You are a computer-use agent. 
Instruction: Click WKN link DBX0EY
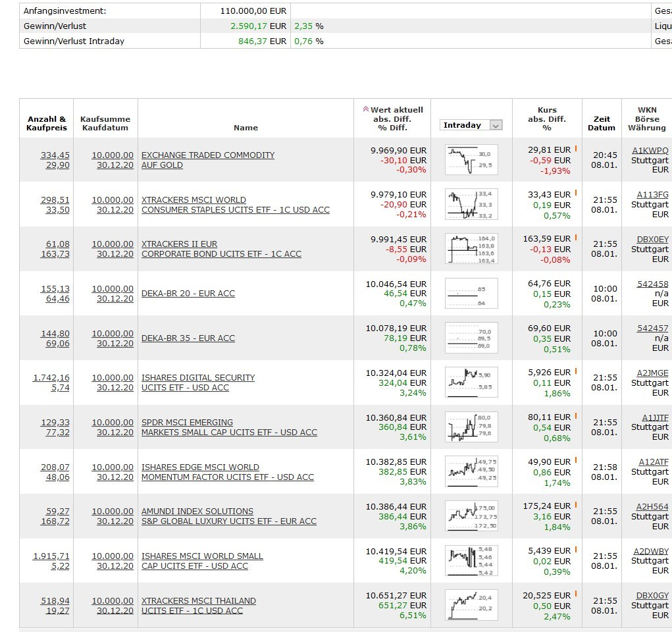click(x=652, y=239)
